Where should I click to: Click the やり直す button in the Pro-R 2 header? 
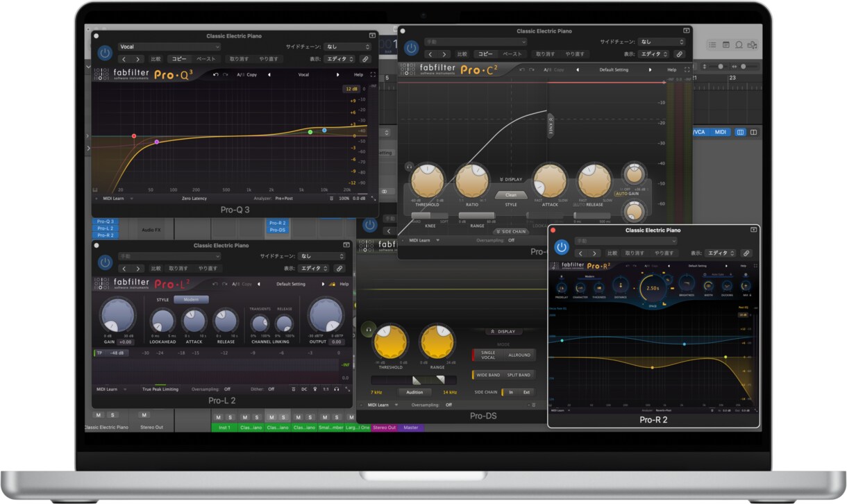(x=664, y=253)
